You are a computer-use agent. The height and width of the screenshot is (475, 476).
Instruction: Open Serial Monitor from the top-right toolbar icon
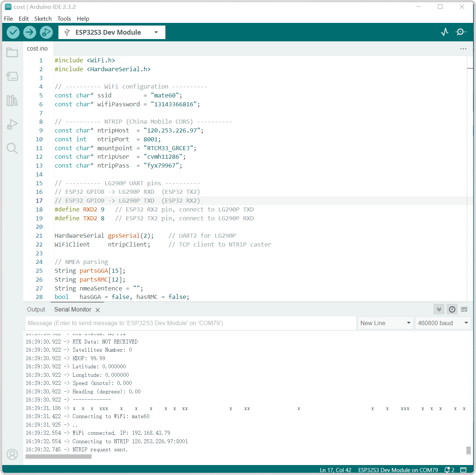pos(461,32)
